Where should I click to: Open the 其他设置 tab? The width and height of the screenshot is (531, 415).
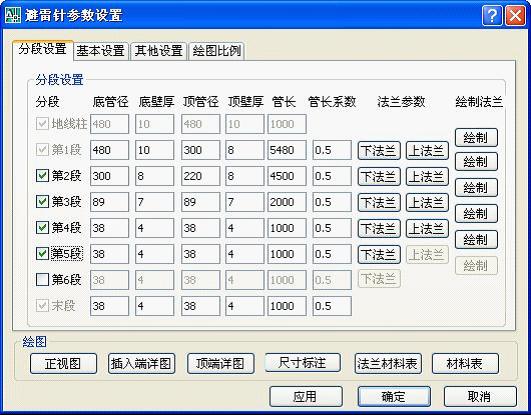[x=159, y=51]
